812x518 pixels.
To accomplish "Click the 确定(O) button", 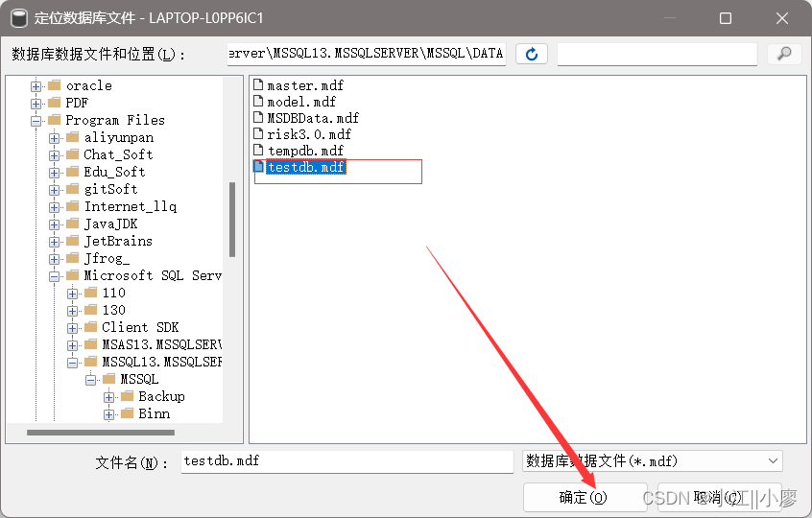I will point(585,497).
